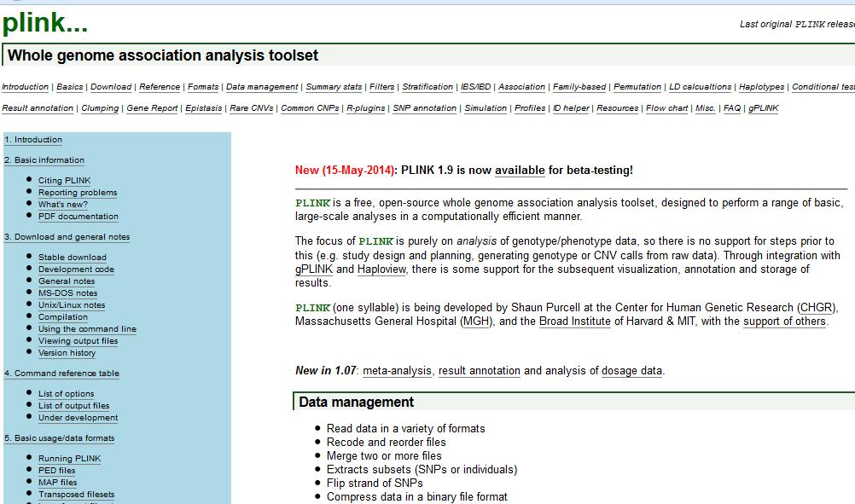Open the IBS/IBD nav link
This screenshot has height=504, width=855.
click(x=475, y=87)
